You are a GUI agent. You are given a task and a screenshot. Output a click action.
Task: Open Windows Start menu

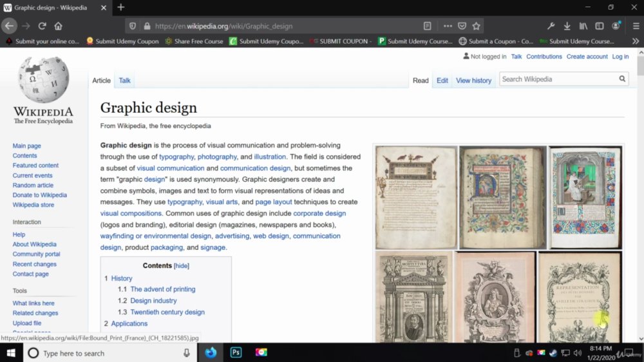tap(11, 352)
